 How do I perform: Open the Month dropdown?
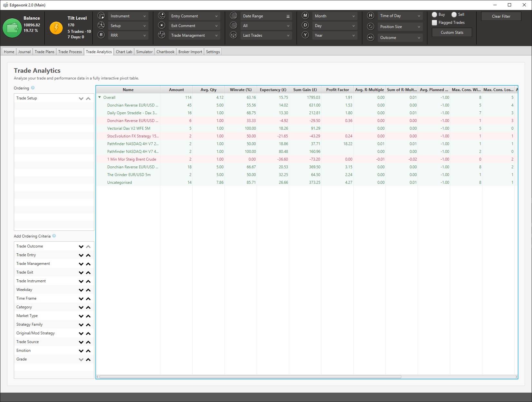335,16
